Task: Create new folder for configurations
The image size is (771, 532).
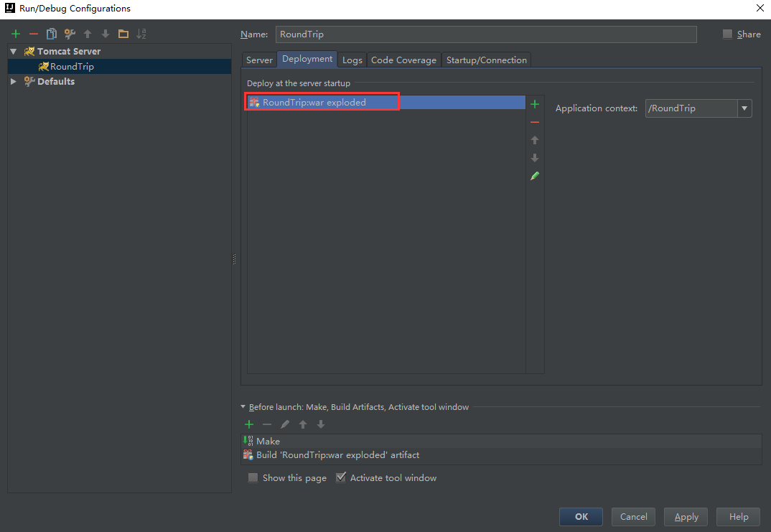Action: coord(123,34)
